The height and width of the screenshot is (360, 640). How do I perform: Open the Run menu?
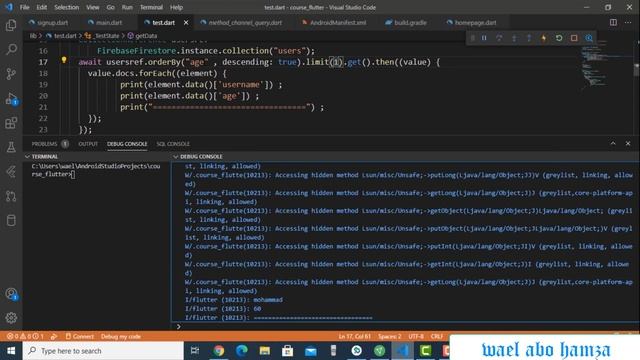point(127,7)
